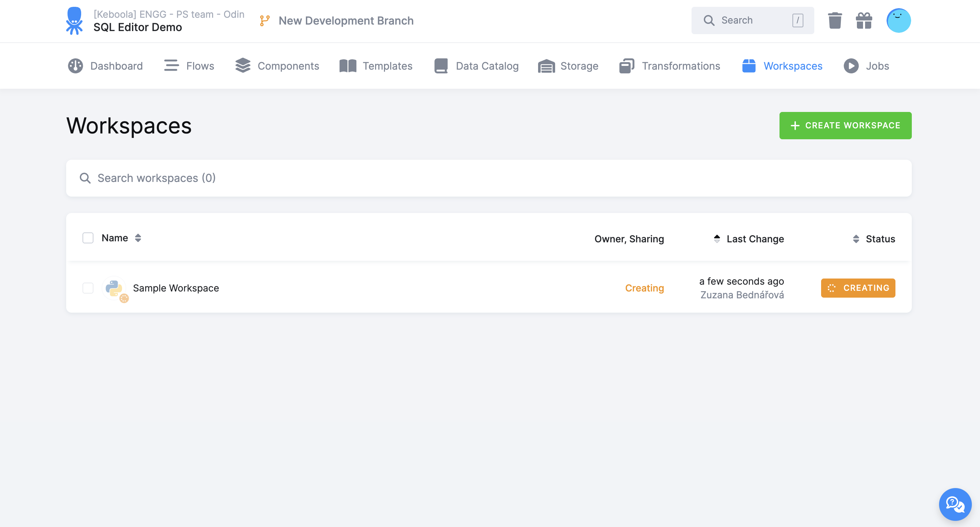The width and height of the screenshot is (980, 527).
Task: Click the development branch icon
Action: click(x=265, y=20)
